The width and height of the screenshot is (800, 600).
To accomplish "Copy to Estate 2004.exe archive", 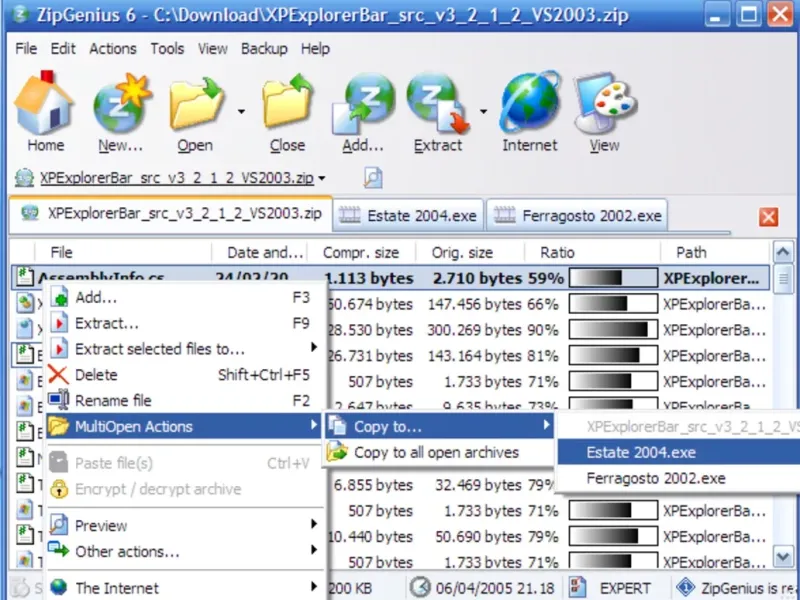I will (x=679, y=452).
